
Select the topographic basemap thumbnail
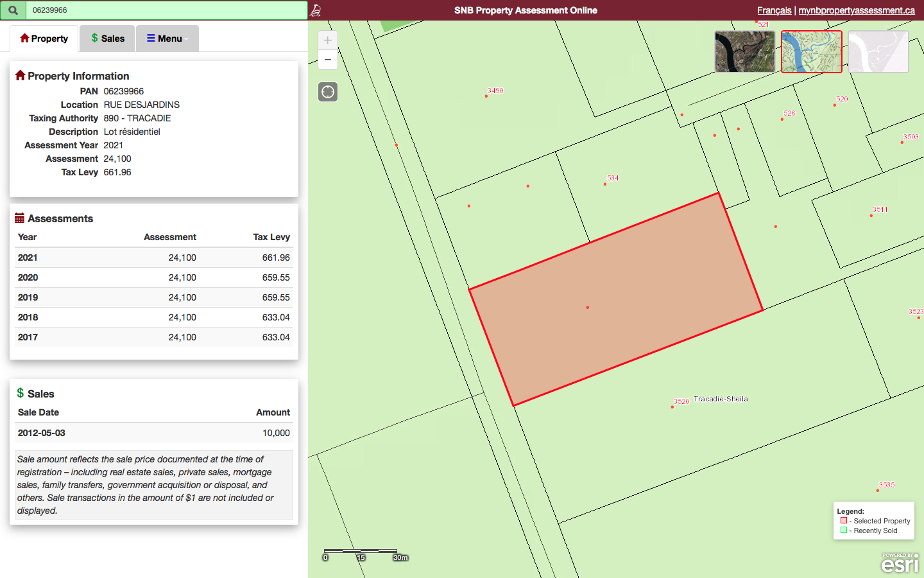[x=812, y=51]
